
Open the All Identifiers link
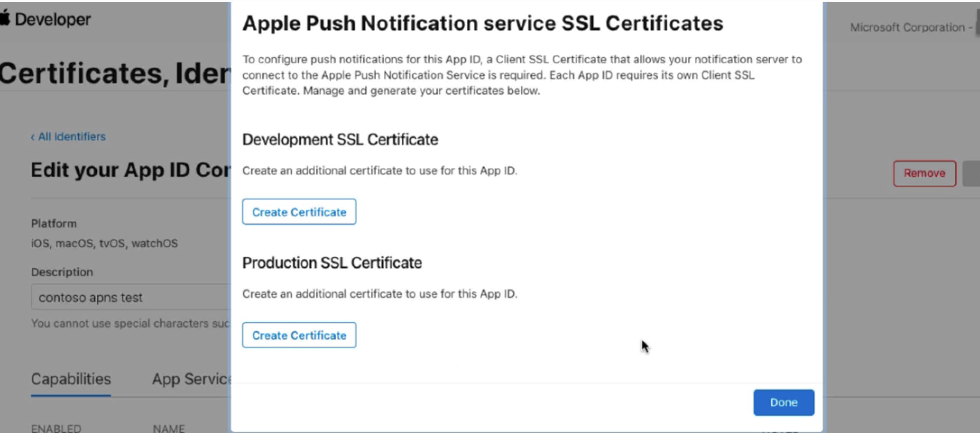click(x=72, y=136)
